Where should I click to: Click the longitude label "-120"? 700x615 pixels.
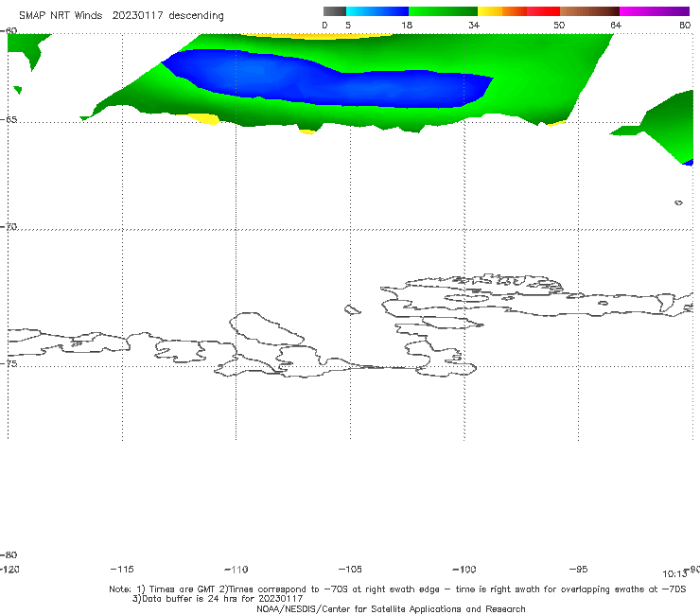coord(9,569)
